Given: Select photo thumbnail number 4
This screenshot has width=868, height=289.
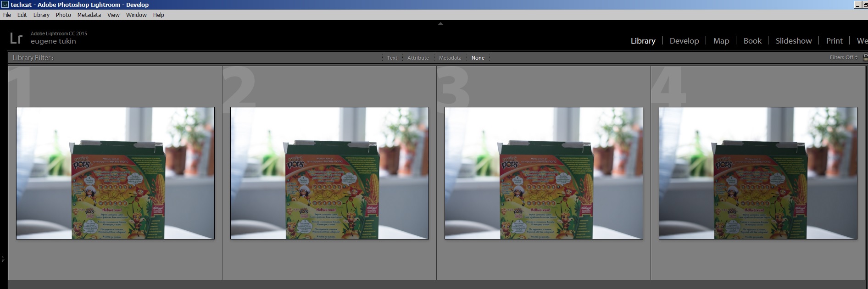Looking at the screenshot, I should [758, 173].
